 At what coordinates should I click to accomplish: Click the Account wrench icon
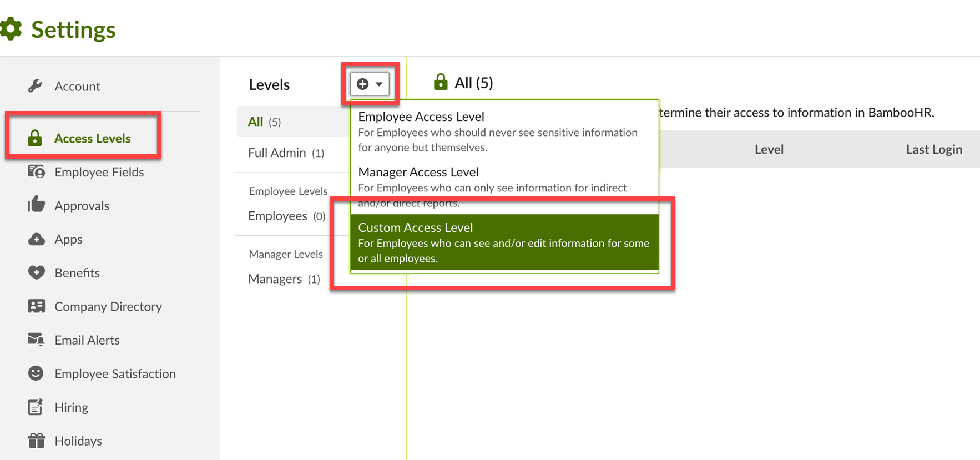point(36,86)
